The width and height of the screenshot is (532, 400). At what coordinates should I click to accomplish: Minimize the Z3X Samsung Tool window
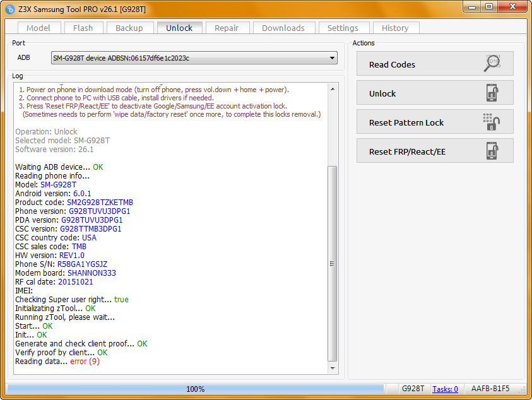472,7
